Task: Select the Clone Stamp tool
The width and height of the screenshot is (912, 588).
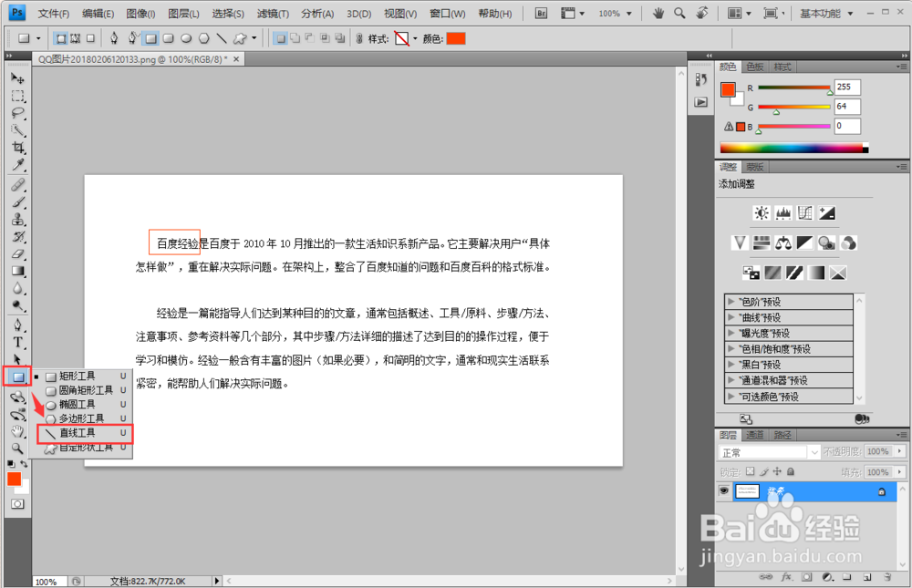Action: point(17,220)
